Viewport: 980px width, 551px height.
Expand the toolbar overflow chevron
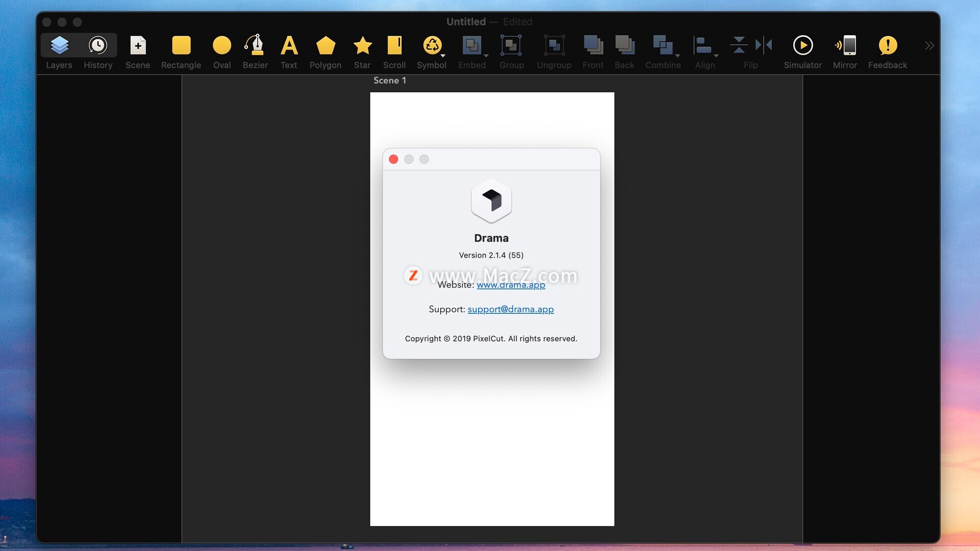click(x=929, y=46)
